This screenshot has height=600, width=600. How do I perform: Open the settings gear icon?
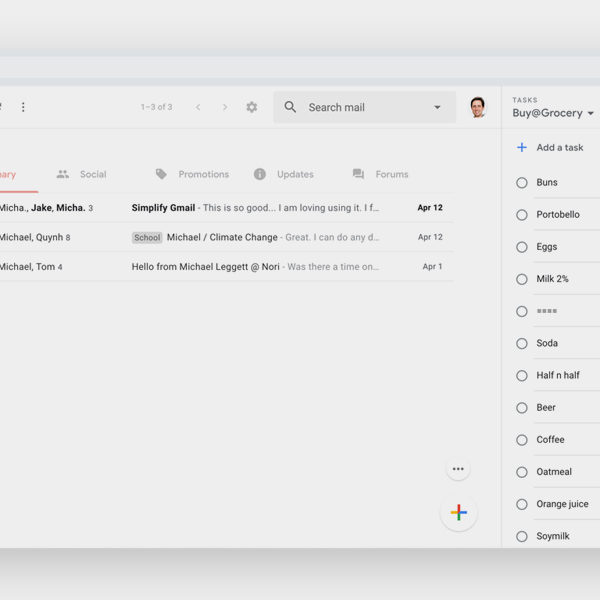[252, 107]
